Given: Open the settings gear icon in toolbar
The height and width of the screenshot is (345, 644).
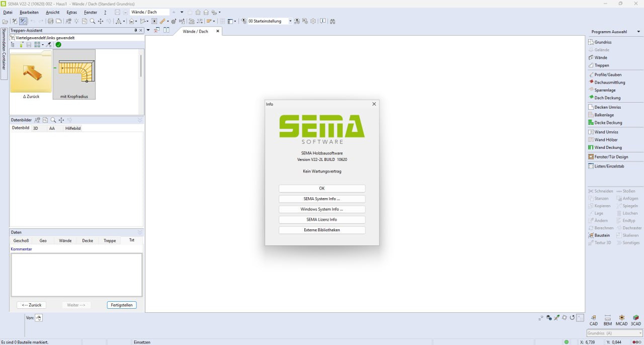Looking at the screenshot, I should pyautogui.click(x=313, y=21).
